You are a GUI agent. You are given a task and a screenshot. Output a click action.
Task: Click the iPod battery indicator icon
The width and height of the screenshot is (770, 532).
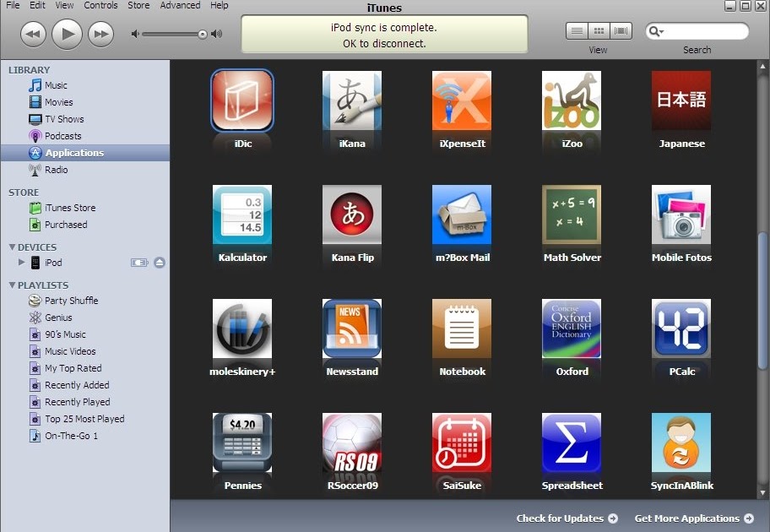[x=139, y=263]
